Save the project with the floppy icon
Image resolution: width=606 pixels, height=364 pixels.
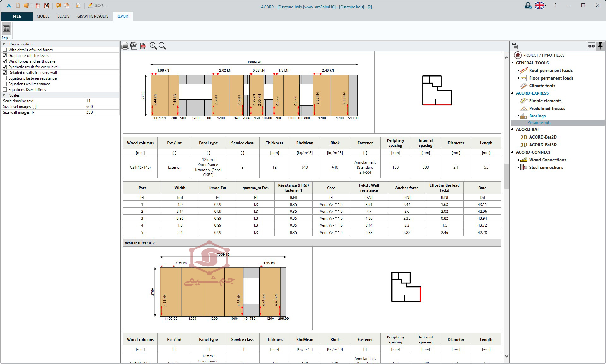(38, 5)
